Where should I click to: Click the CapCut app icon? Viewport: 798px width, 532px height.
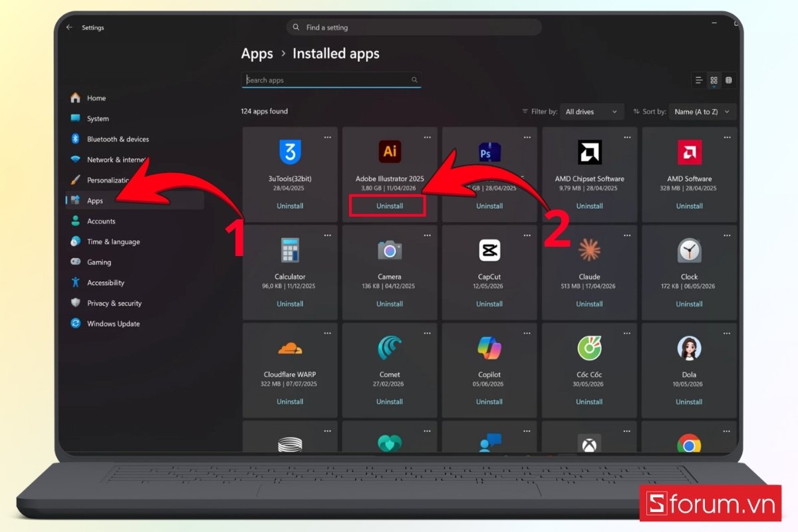pos(489,250)
